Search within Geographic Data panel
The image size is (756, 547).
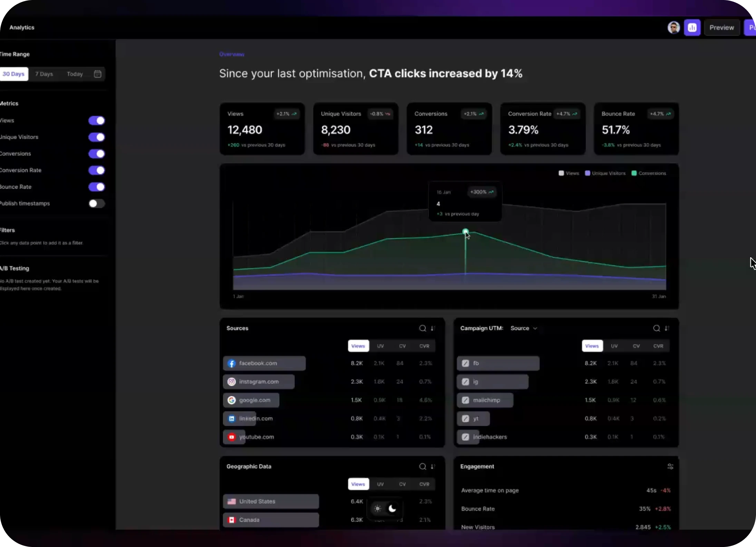click(423, 466)
